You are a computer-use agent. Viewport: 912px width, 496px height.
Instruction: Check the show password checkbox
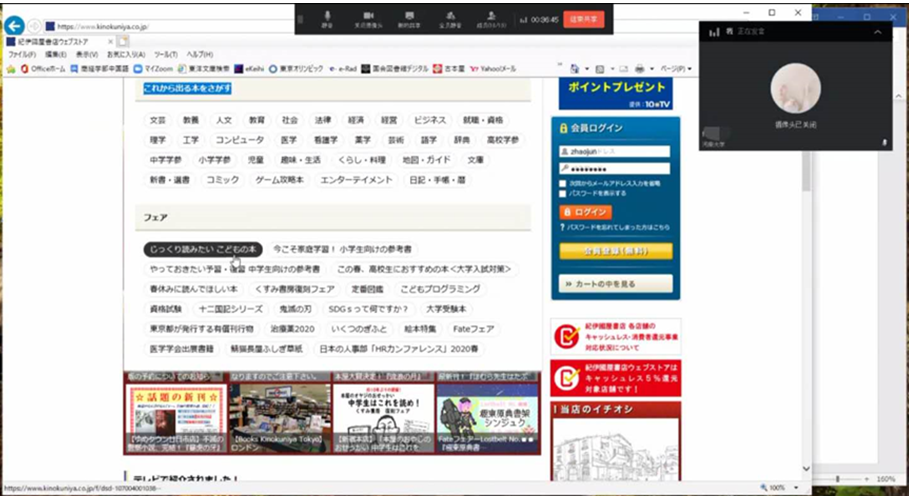point(564,194)
